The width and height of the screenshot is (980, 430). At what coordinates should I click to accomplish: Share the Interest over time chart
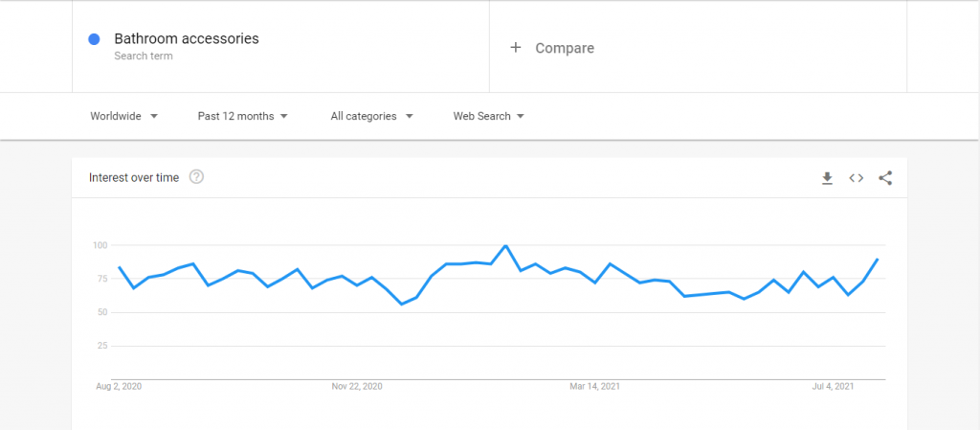tap(885, 178)
